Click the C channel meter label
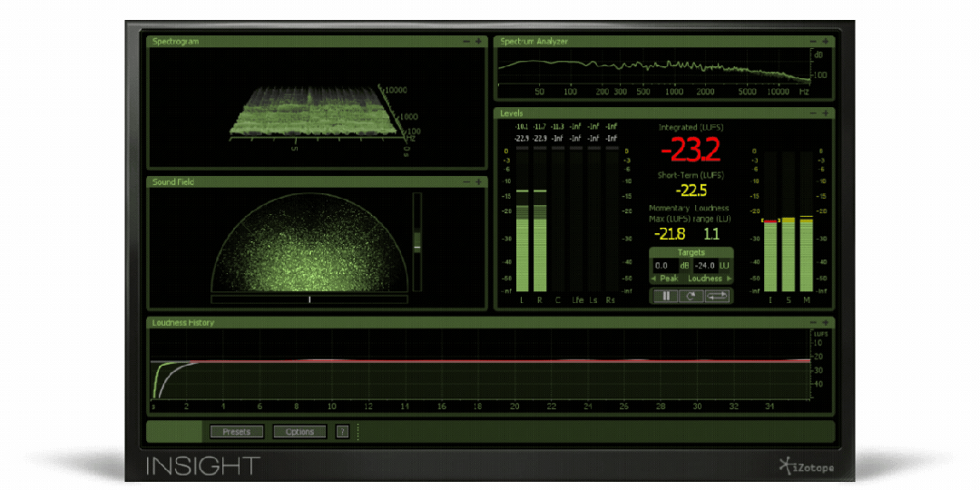This screenshot has width=980, height=490. pyautogui.click(x=558, y=300)
